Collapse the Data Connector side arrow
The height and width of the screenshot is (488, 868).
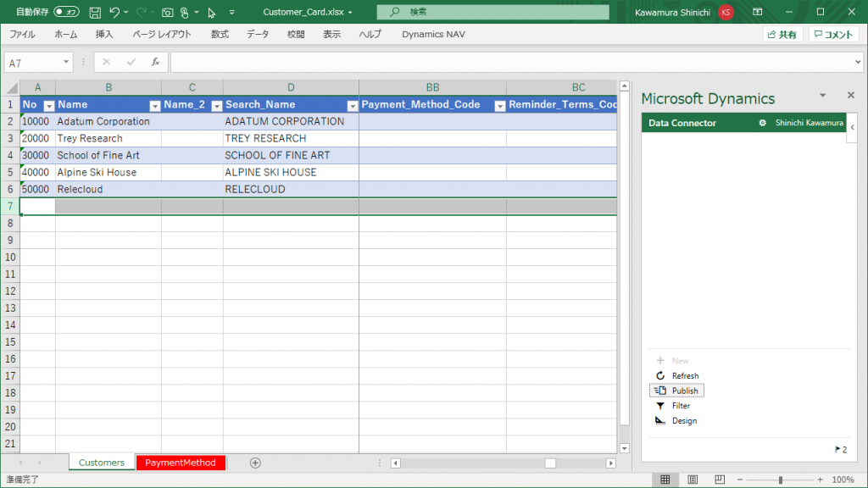pyautogui.click(x=853, y=127)
